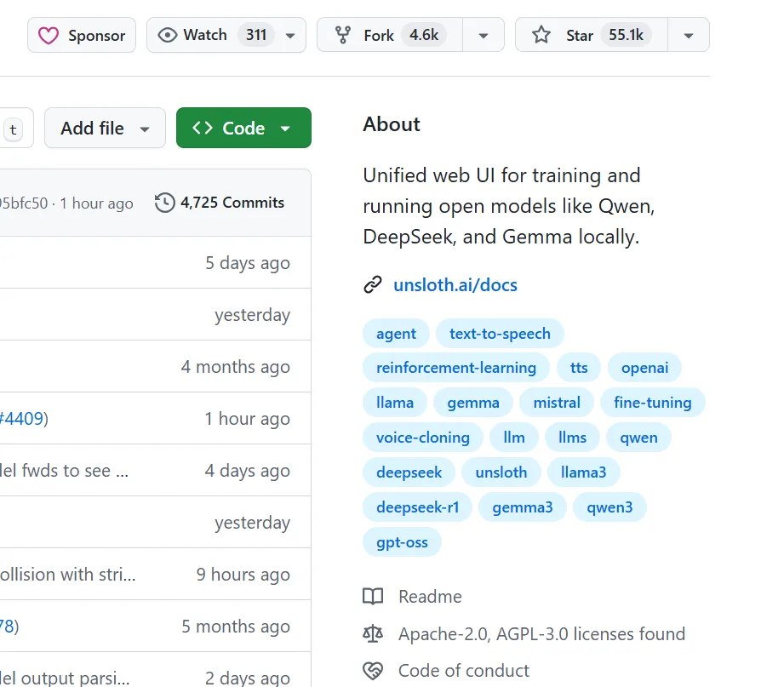Click the '1 hour ago' commit header timestamp
784x687 pixels.
(96, 203)
